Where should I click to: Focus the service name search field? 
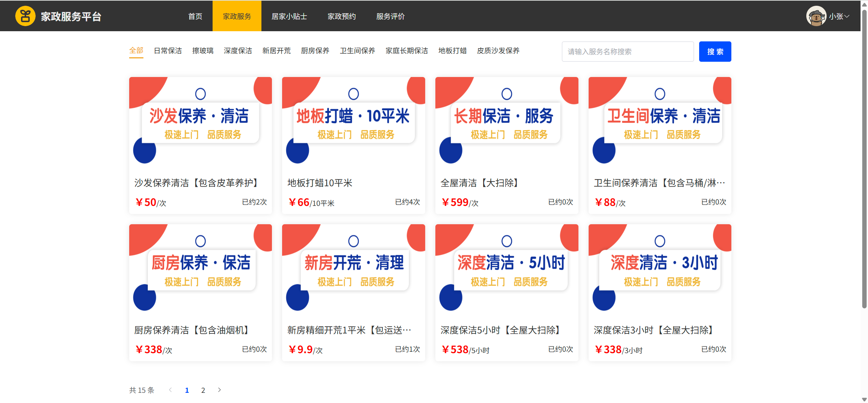pyautogui.click(x=627, y=52)
